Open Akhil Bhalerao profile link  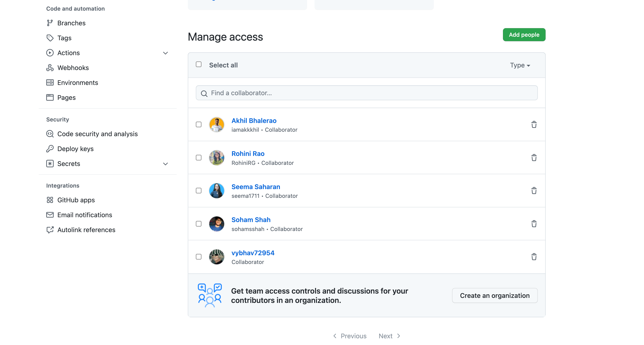coord(254,121)
